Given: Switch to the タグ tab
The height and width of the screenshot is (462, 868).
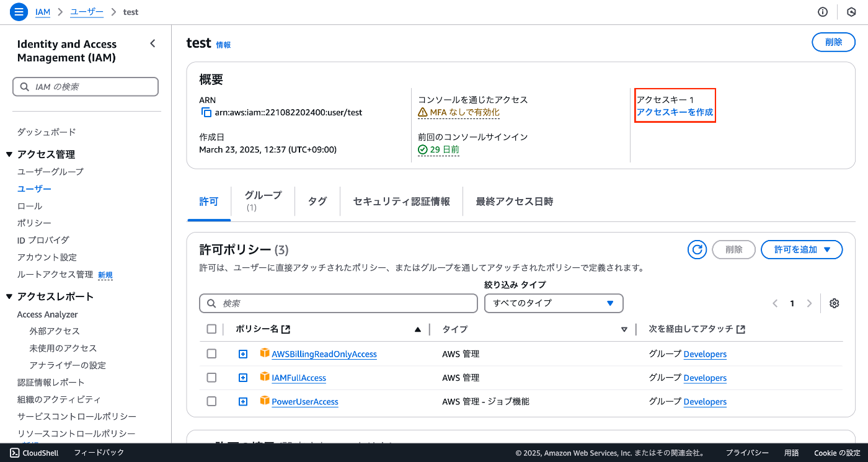Looking at the screenshot, I should 317,202.
